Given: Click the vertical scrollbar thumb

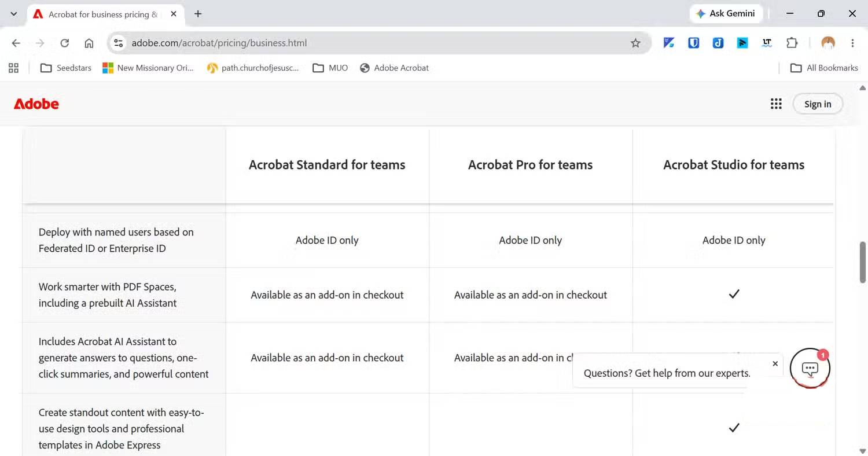Looking at the screenshot, I should pyautogui.click(x=862, y=262).
